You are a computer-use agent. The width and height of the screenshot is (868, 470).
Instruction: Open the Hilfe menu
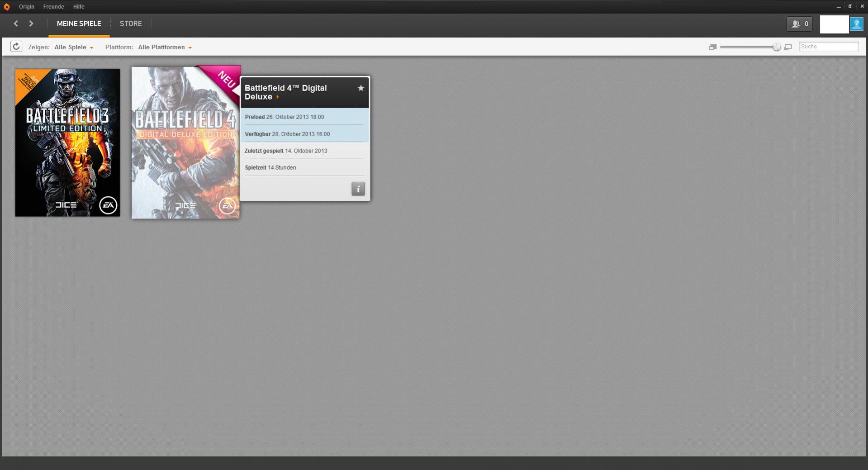click(x=79, y=7)
